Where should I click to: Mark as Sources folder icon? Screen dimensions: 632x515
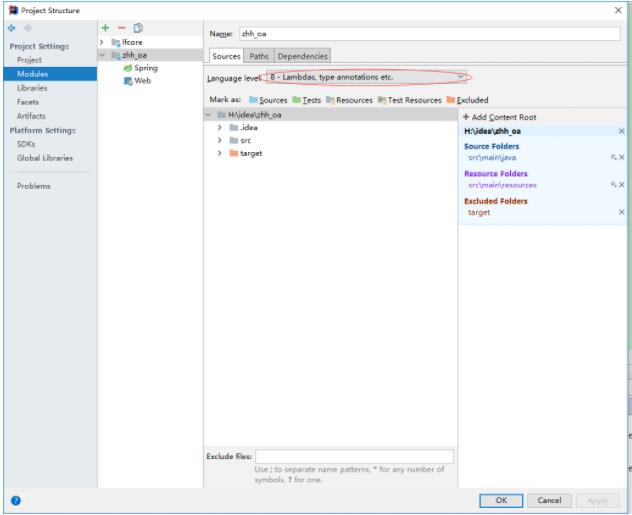(253, 100)
